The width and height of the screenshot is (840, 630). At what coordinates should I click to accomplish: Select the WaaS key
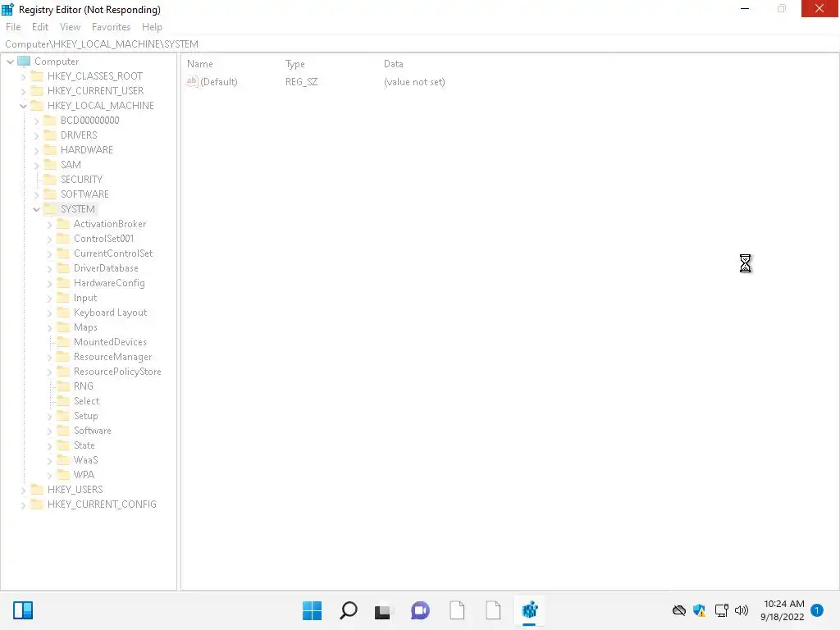pos(85,460)
